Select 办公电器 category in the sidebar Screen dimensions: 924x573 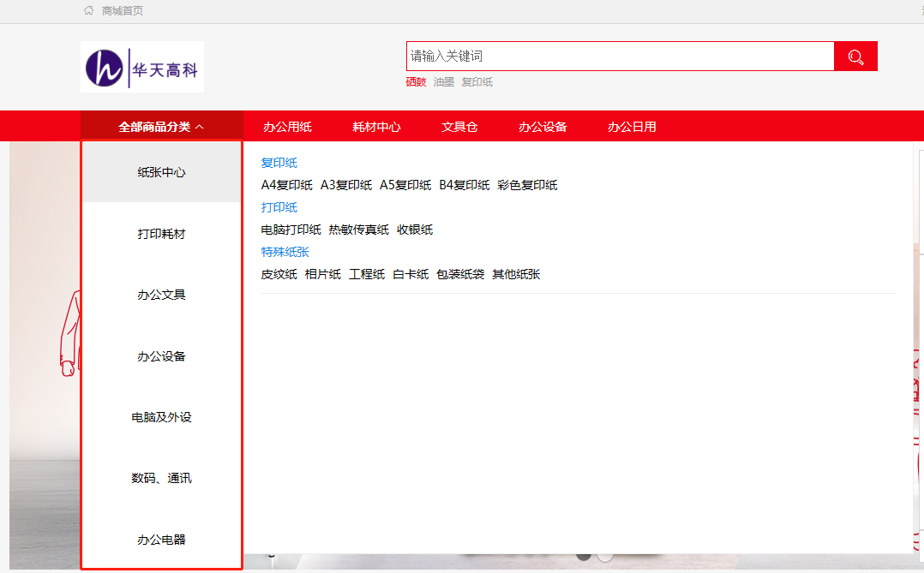[161, 540]
